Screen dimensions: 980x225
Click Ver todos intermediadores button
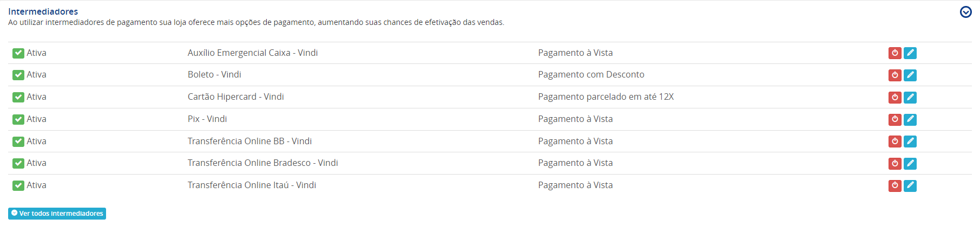point(57,214)
